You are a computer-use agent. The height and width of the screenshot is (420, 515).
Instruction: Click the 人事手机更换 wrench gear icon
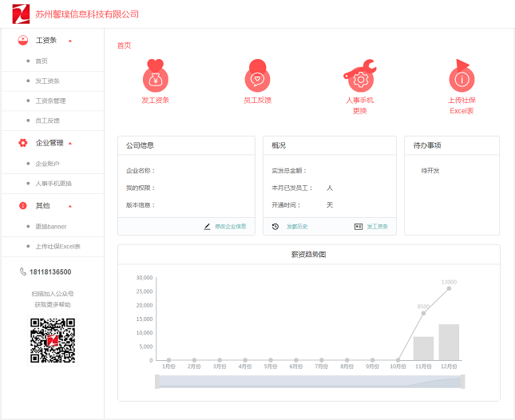[359, 77]
